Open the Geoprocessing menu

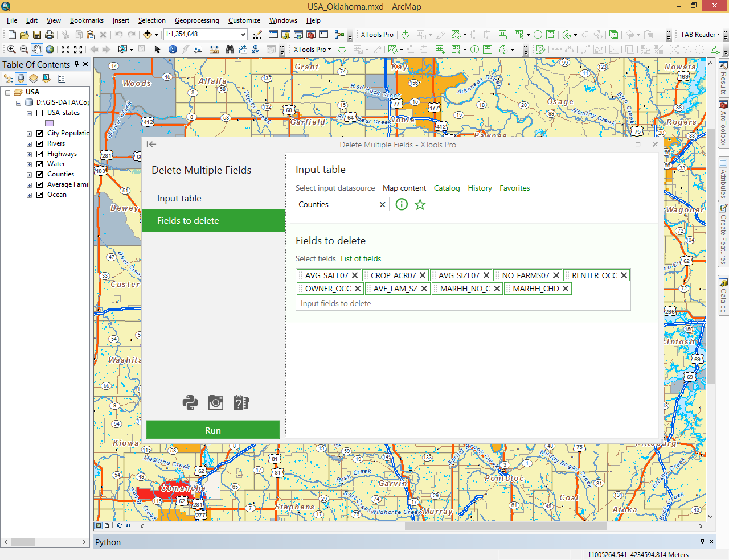[x=196, y=20]
